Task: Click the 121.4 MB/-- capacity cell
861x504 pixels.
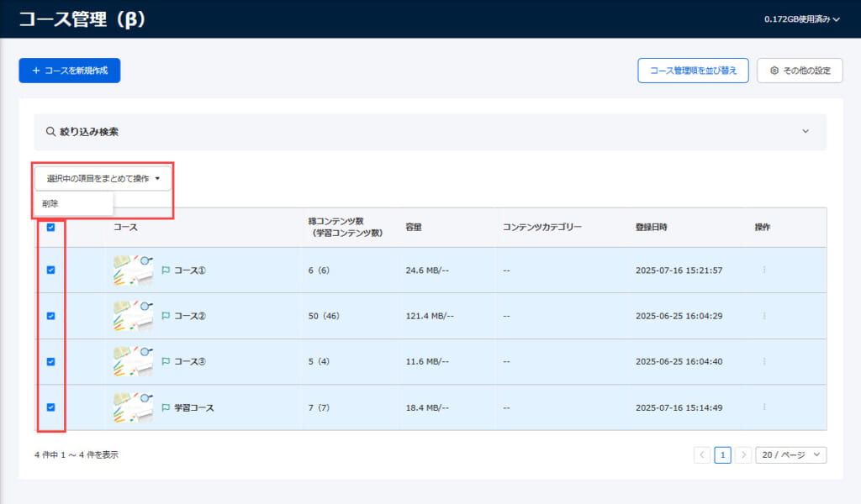Action: (430, 316)
